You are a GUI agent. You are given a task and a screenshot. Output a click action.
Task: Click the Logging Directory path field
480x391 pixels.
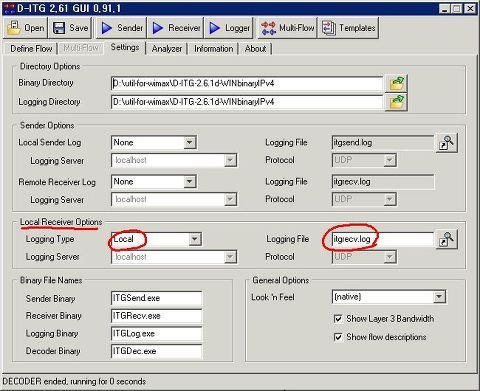tap(247, 102)
